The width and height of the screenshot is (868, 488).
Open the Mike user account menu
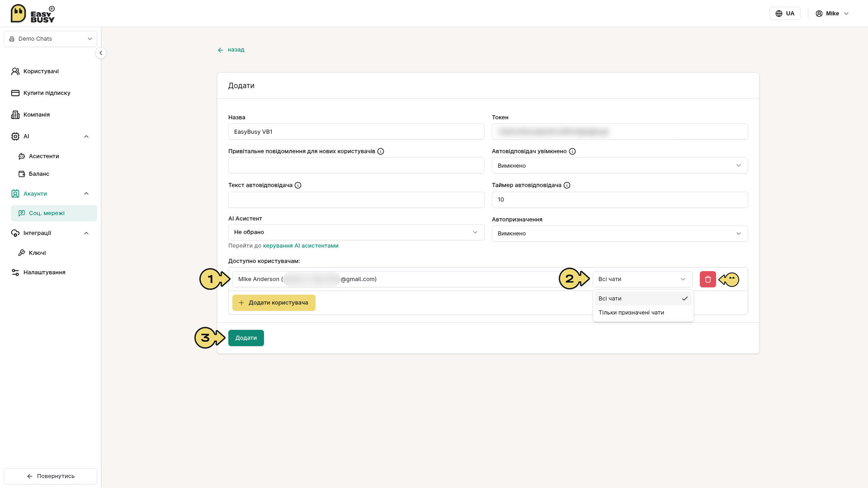click(832, 14)
